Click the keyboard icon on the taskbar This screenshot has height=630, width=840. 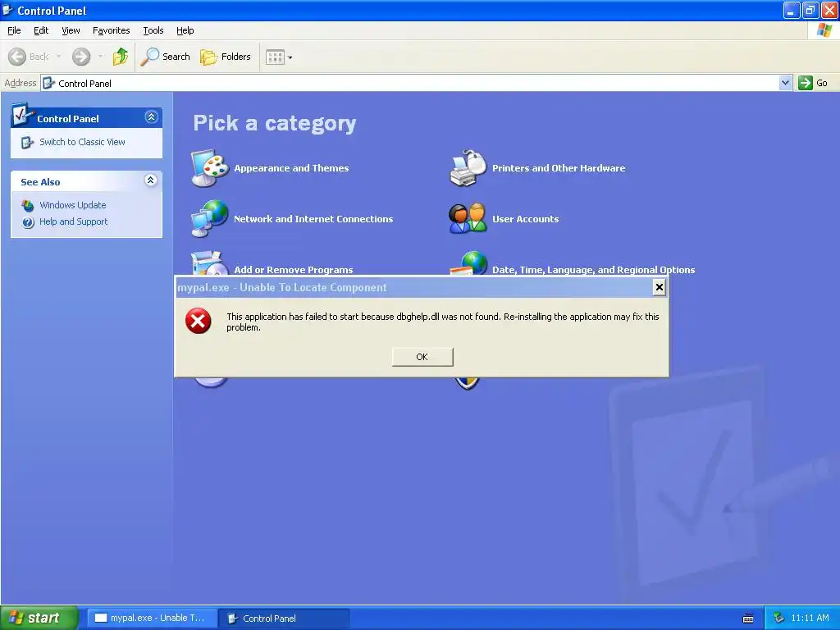coord(748,619)
